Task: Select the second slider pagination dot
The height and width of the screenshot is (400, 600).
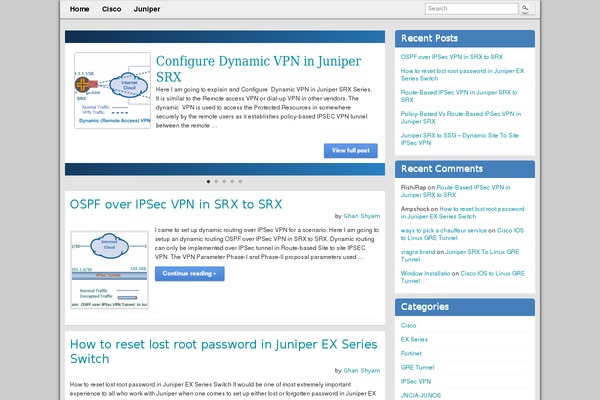Action: point(217,181)
